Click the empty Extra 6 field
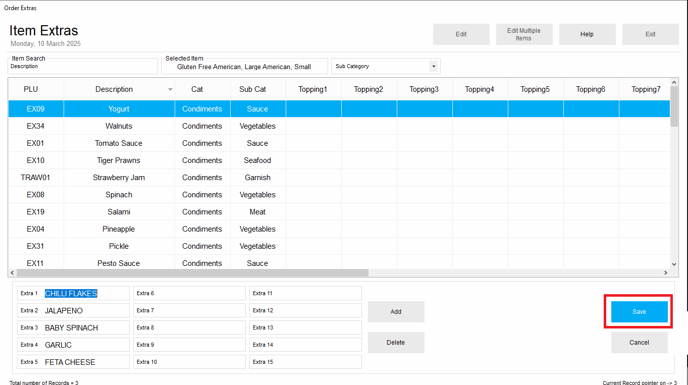The height and width of the screenshot is (385, 688). [189, 293]
